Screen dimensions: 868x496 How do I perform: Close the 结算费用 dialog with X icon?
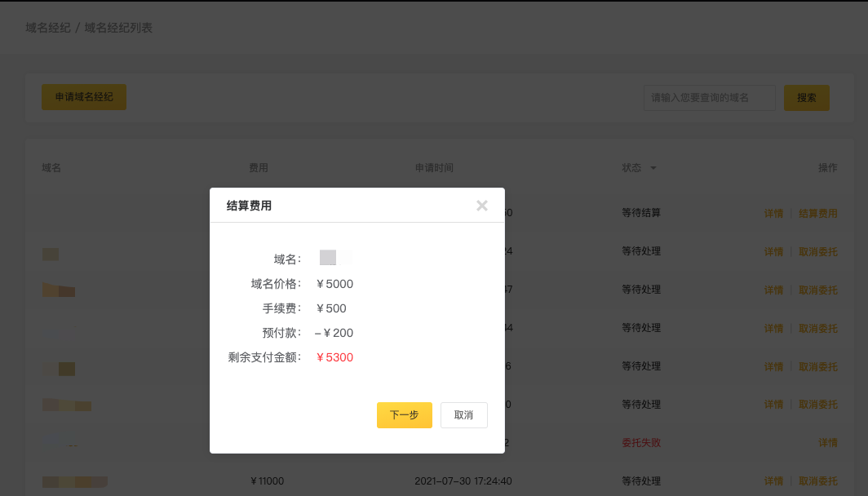tap(482, 206)
